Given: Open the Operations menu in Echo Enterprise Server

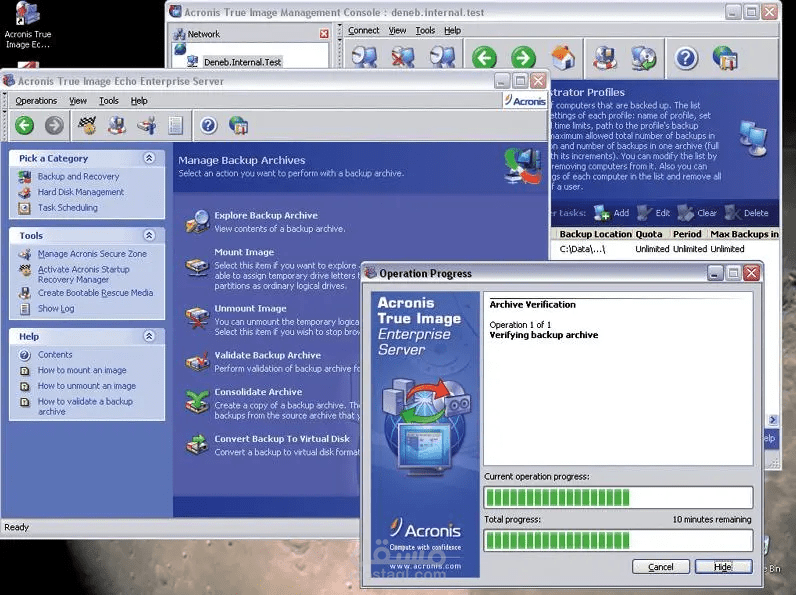Looking at the screenshot, I should point(36,101).
